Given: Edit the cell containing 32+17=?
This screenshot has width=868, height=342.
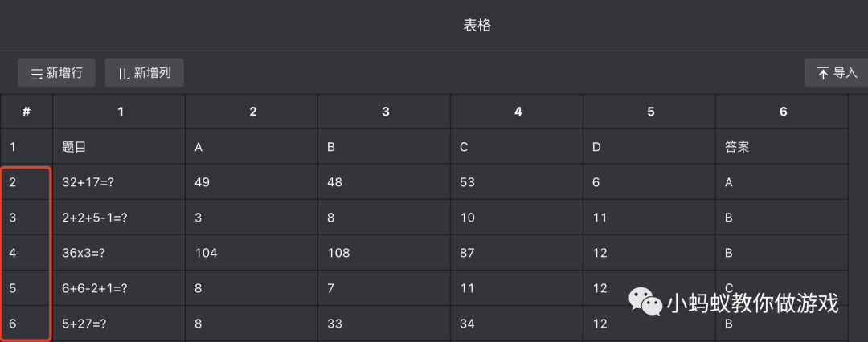Looking at the screenshot, I should pos(119,182).
